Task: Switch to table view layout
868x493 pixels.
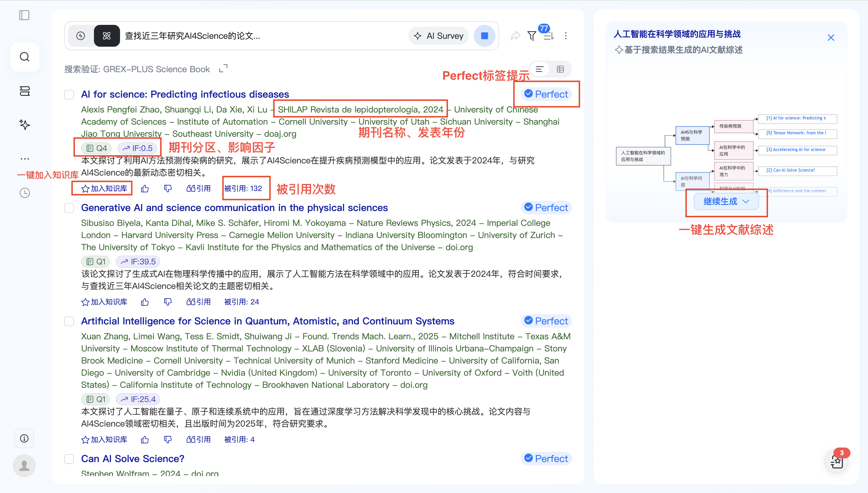Action: pos(560,69)
